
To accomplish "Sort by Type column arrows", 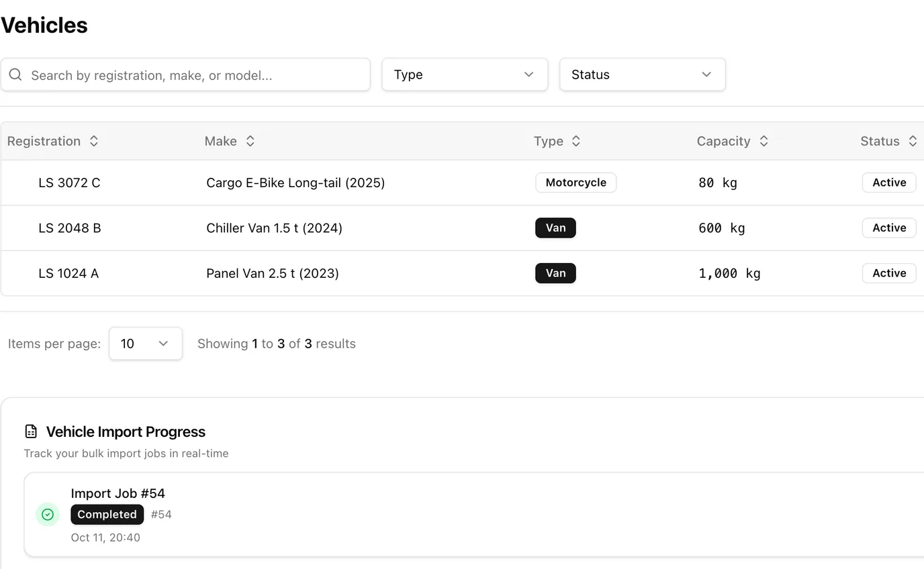I will coord(575,141).
